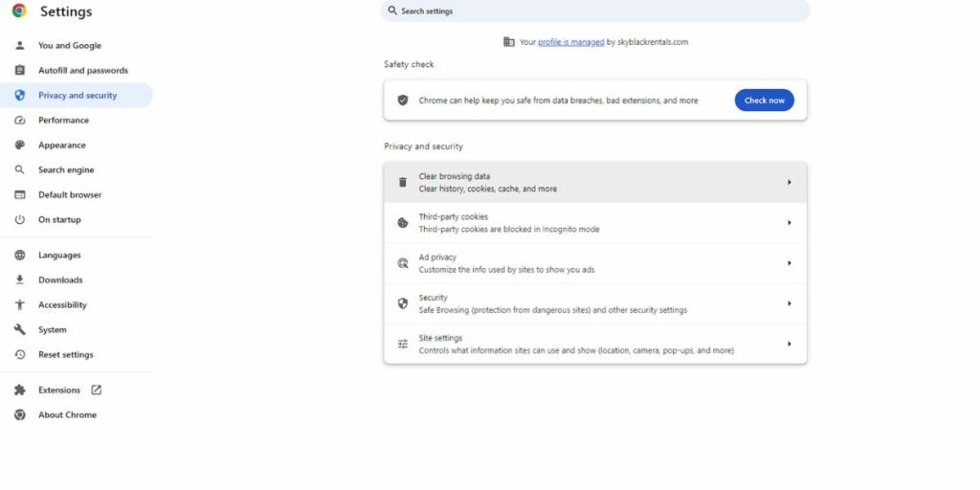Click the external link icon beside Extensions
The width and height of the screenshot is (980, 490).
click(x=97, y=390)
